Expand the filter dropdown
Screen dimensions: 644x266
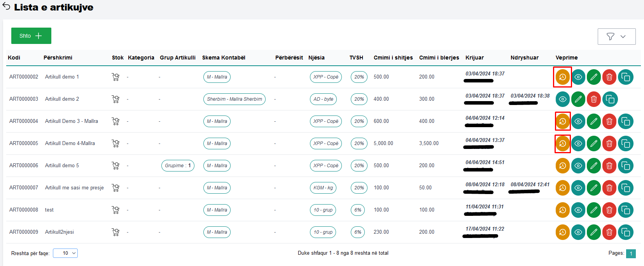click(616, 37)
